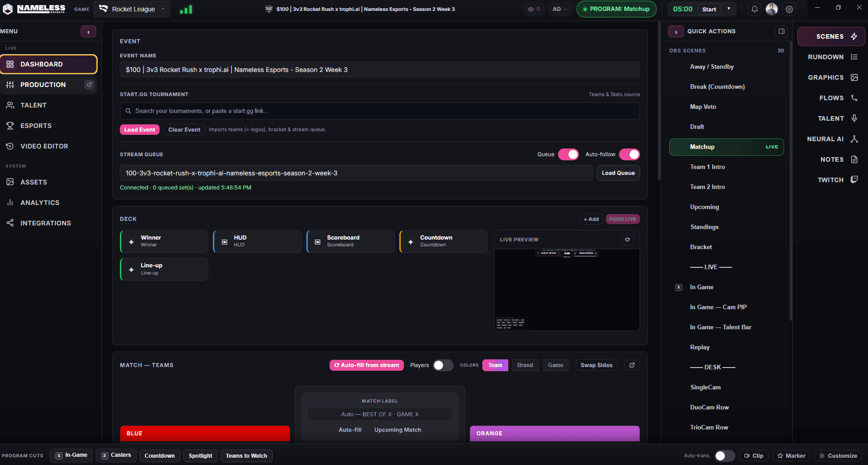
Task: Click the Line-up deck card
Action: (x=164, y=269)
